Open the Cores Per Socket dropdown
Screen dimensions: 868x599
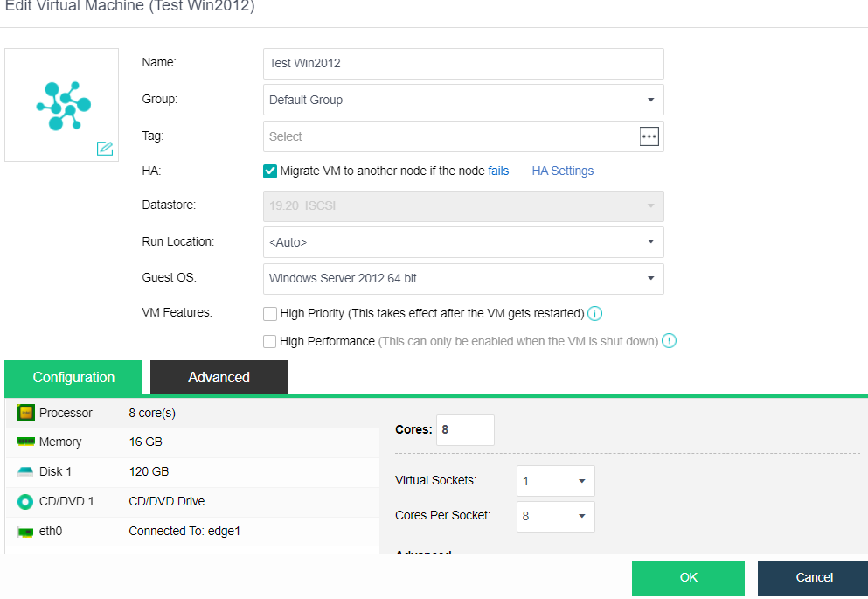555,516
